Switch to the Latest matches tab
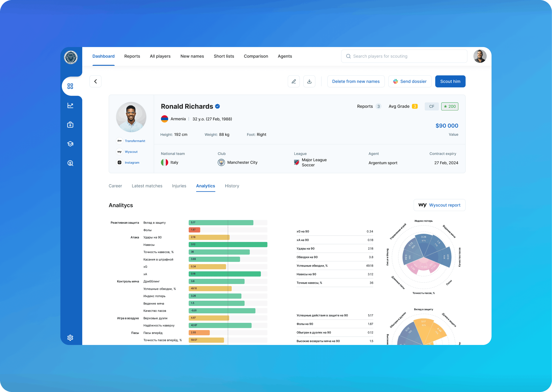 coord(147,186)
